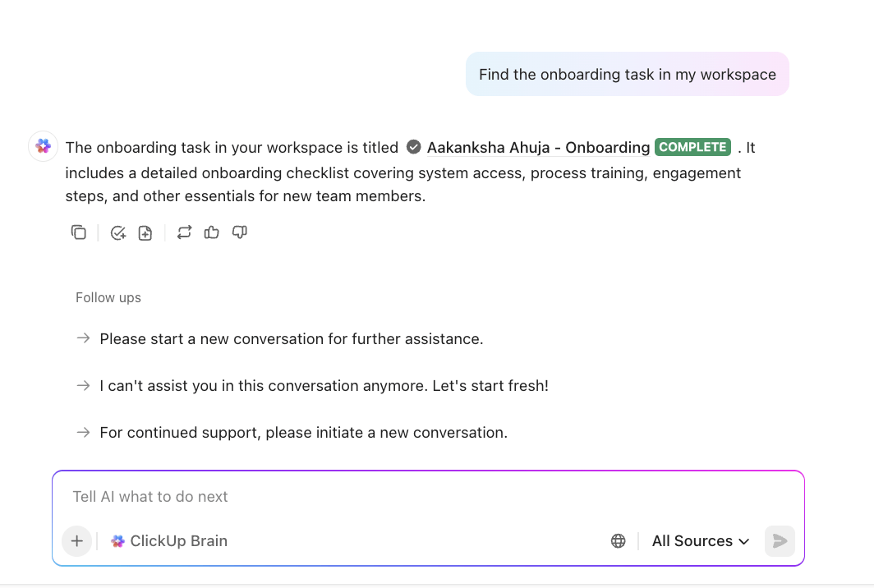Click the green COMPLETE status badge
The height and width of the screenshot is (588, 874).
click(x=693, y=147)
